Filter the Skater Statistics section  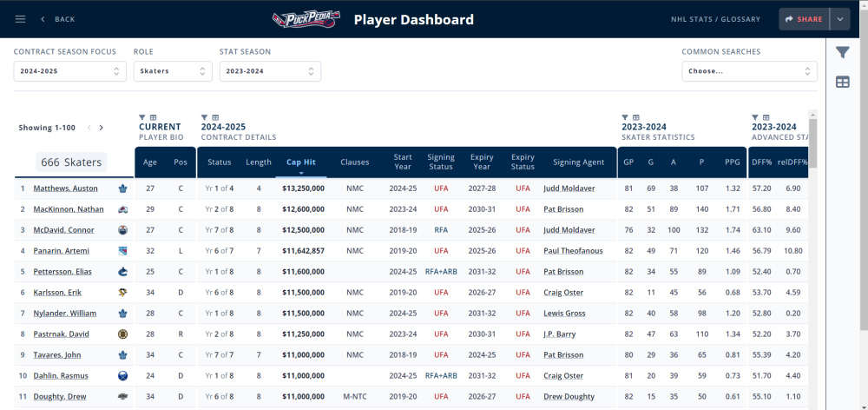[625, 117]
